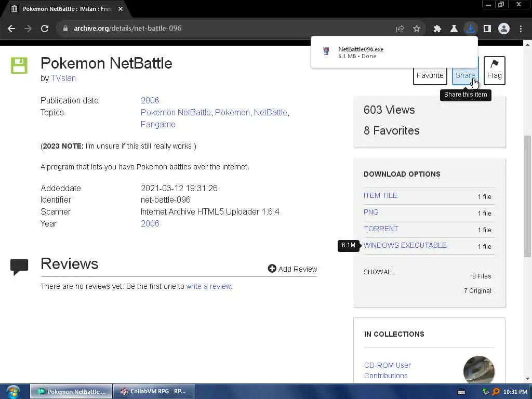Download the PNG file

(x=371, y=212)
